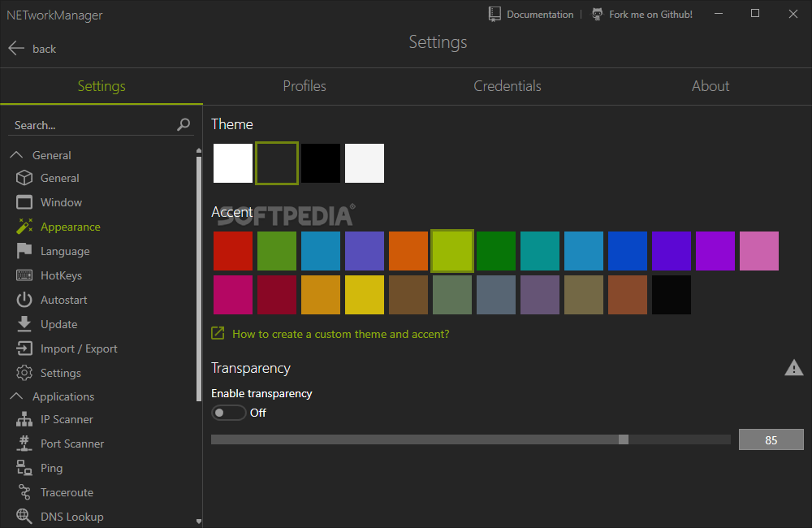The width and height of the screenshot is (812, 528).
Task: Click the sidebar scroll down arrow
Action: coord(199,522)
